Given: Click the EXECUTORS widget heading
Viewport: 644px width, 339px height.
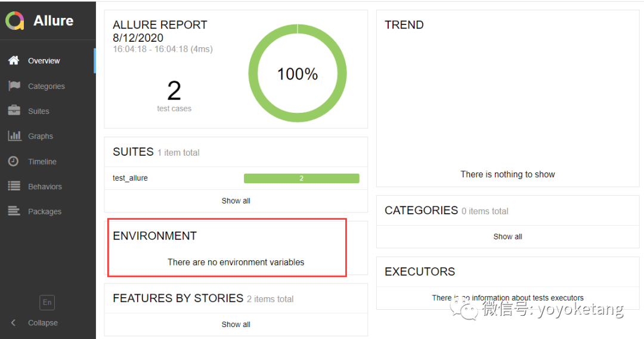Looking at the screenshot, I should click(x=420, y=272).
